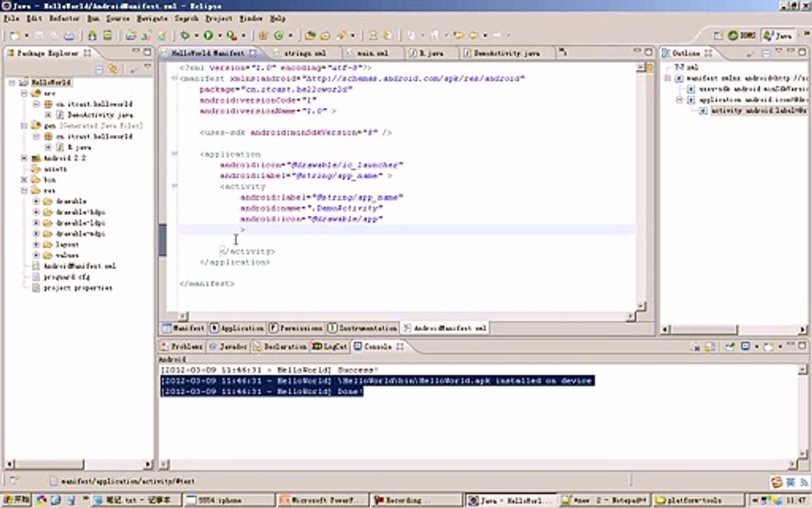Click the New file wizard toolbar icon

coord(15,36)
